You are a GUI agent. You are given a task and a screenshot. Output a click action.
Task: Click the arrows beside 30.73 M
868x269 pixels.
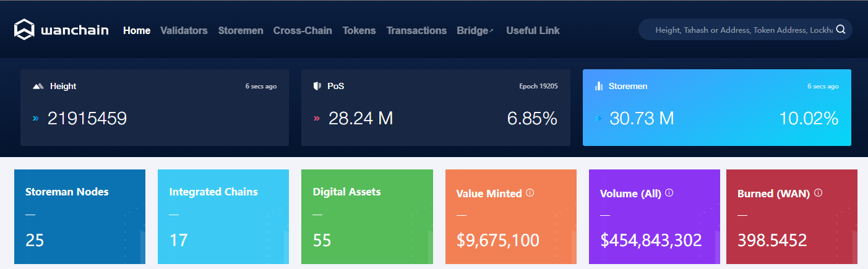click(x=598, y=118)
